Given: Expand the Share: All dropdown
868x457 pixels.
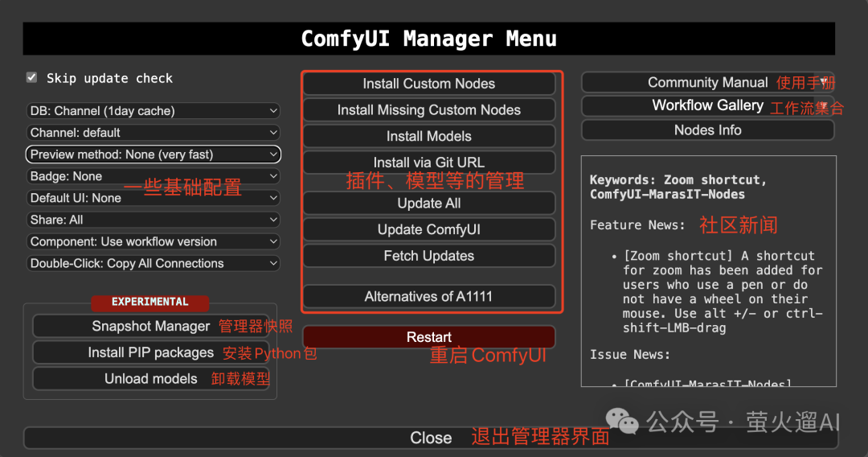Looking at the screenshot, I should point(153,220).
